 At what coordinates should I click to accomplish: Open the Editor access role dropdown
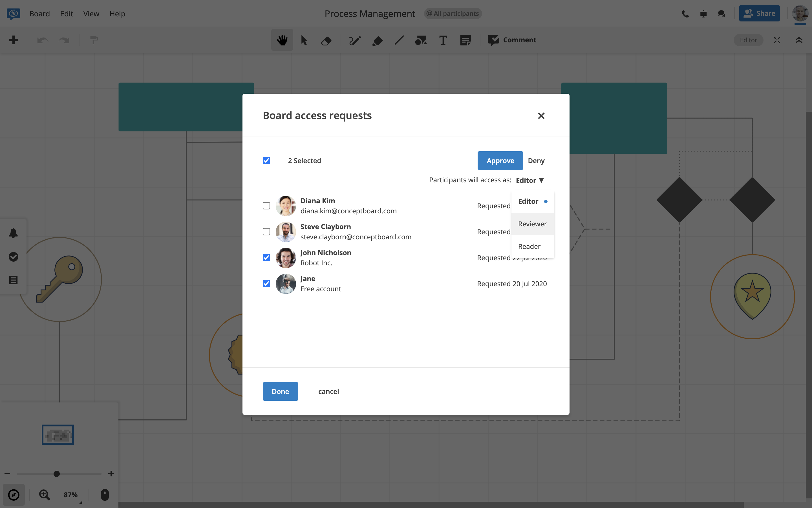(x=530, y=180)
